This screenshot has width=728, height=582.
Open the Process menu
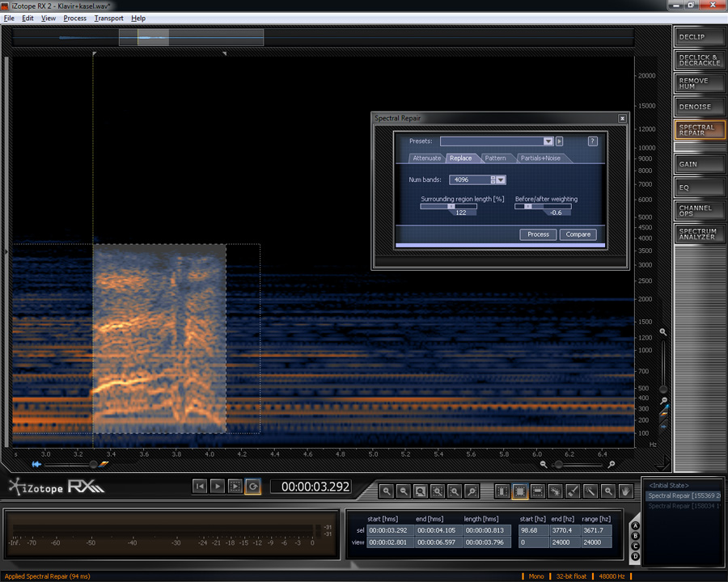coord(74,18)
